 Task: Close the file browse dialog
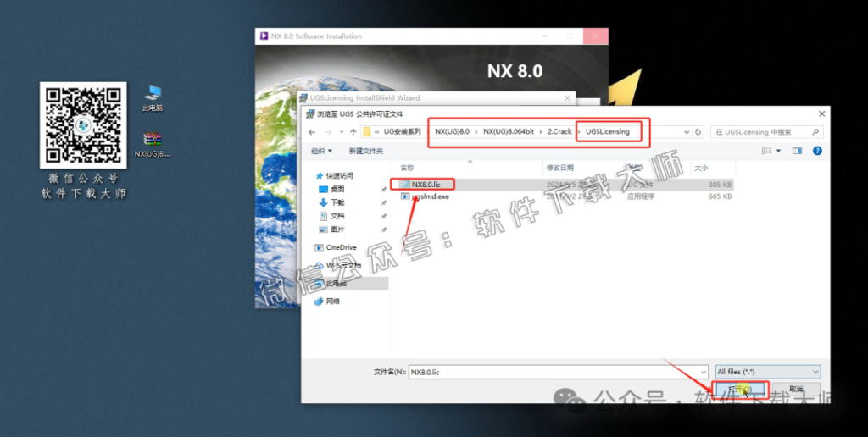point(821,113)
